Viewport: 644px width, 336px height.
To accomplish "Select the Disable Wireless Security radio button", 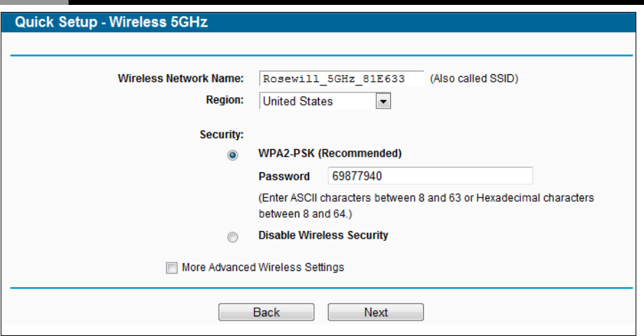I will click(232, 237).
